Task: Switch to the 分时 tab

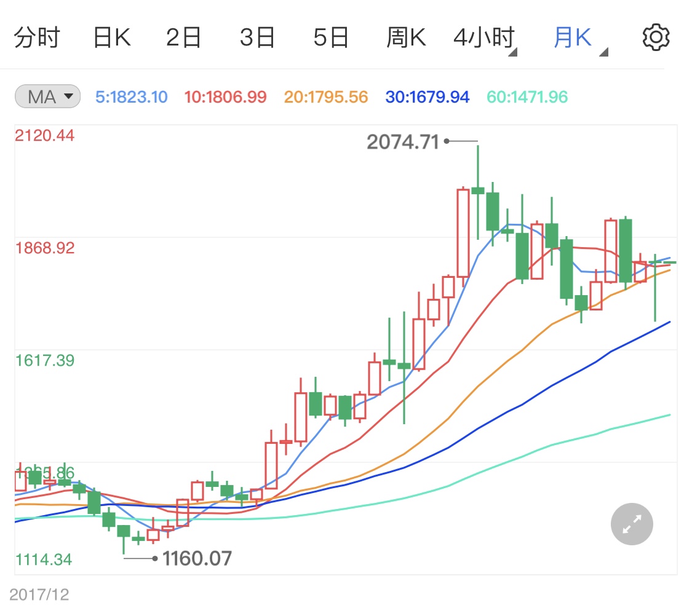Action: tap(38, 36)
